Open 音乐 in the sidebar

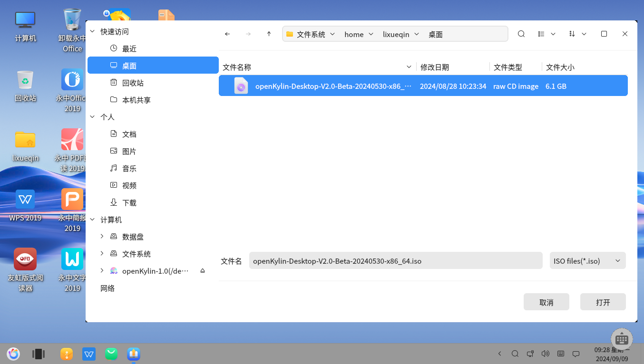point(153,168)
